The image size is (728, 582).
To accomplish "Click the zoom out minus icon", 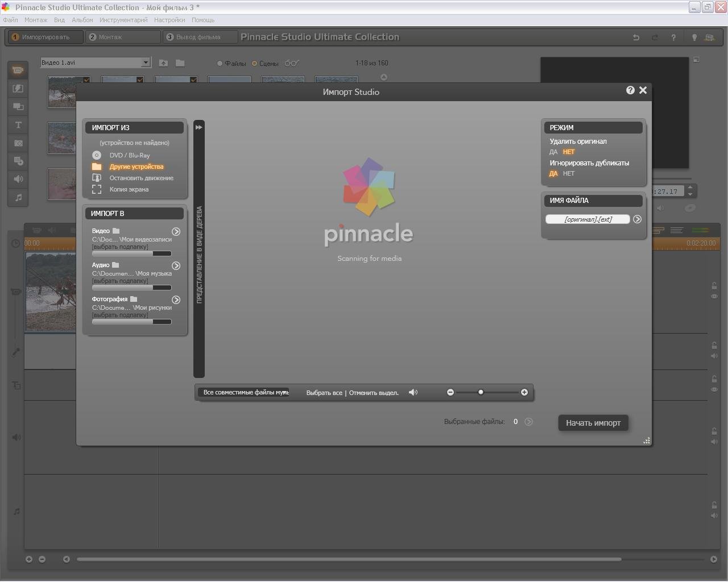I will pyautogui.click(x=450, y=392).
